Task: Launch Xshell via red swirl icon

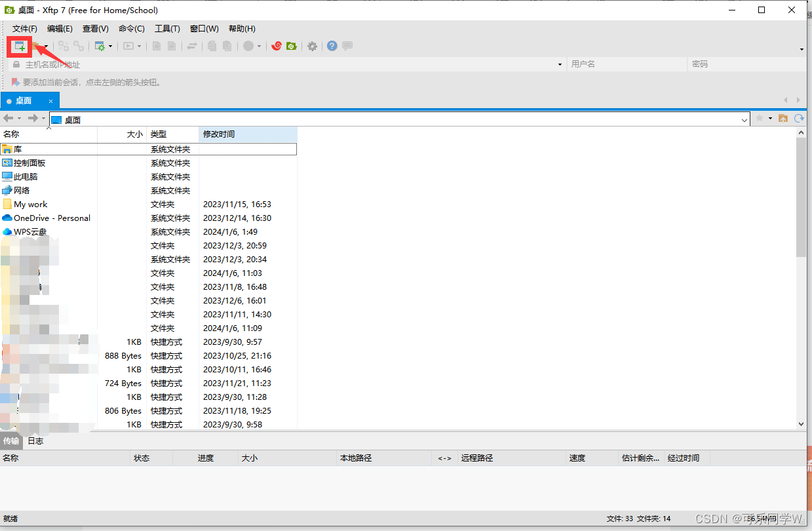Action: [x=277, y=46]
